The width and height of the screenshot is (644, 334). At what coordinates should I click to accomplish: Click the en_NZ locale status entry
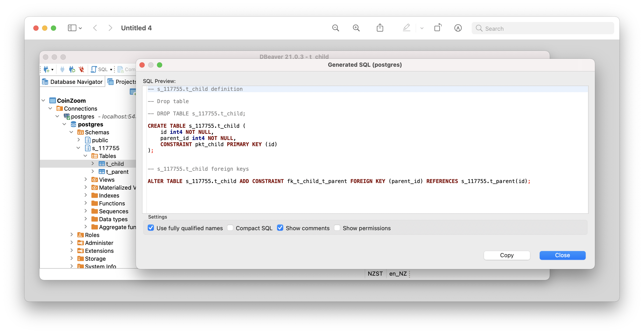pos(398,273)
